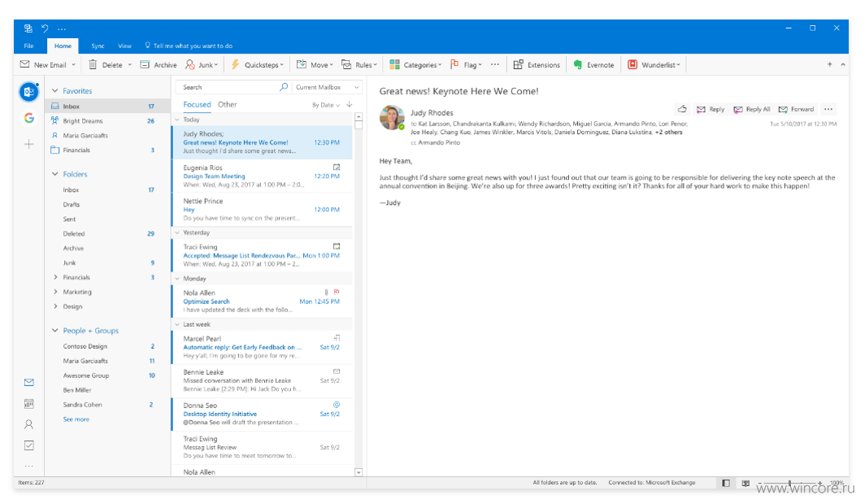The width and height of the screenshot is (865, 504).
Task: Select the Home ribbon tab
Action: click(63, 46)
